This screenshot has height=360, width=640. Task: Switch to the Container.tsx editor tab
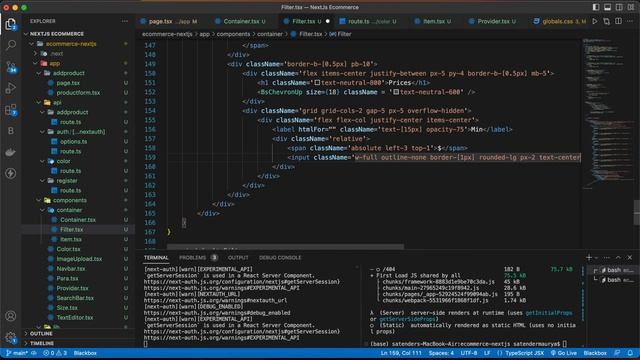(240, 21)
